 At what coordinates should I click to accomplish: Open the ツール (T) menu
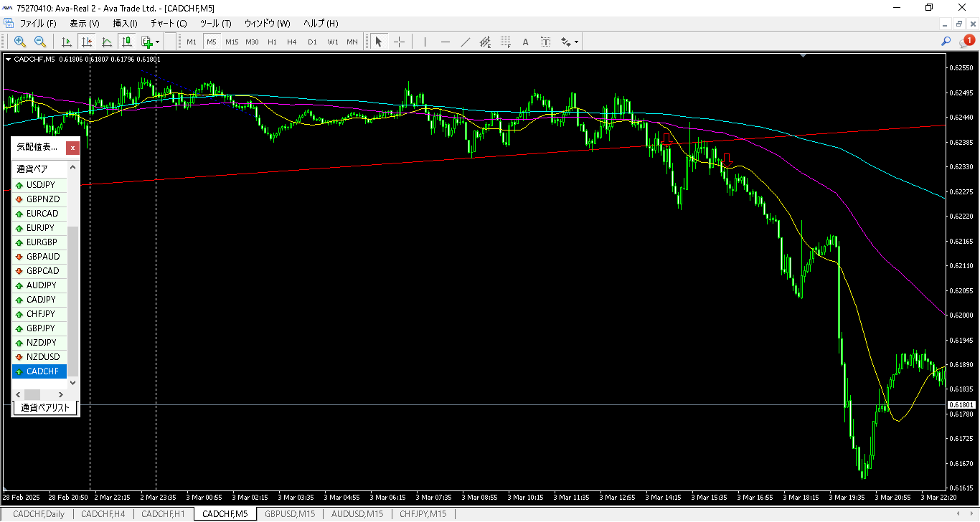pos(216,24)
